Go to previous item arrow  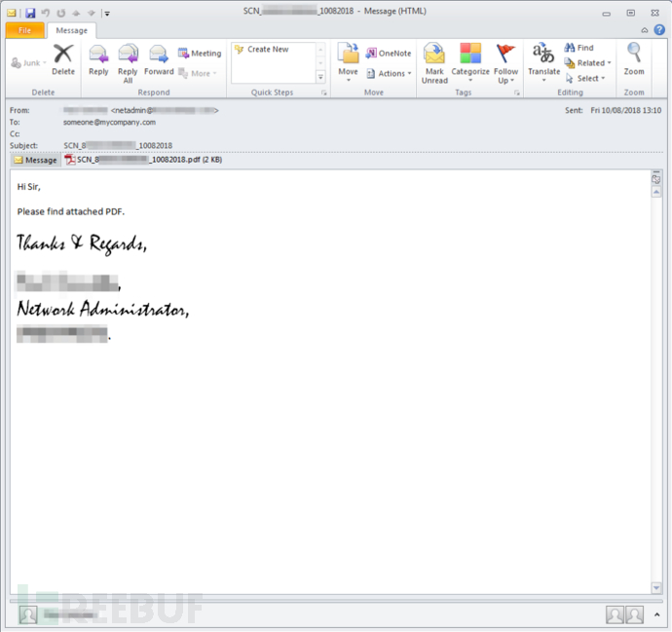[76, 14]
